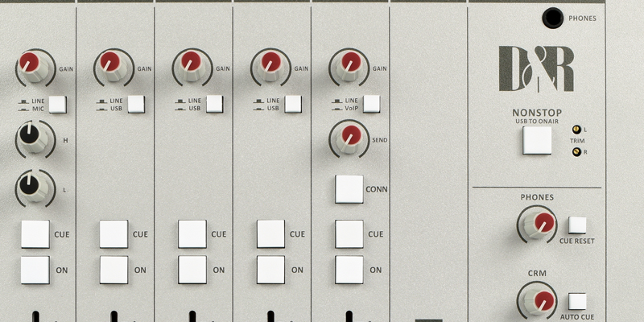
Task: Click the L equalizer knob
Action: click(x=34, y=188)
